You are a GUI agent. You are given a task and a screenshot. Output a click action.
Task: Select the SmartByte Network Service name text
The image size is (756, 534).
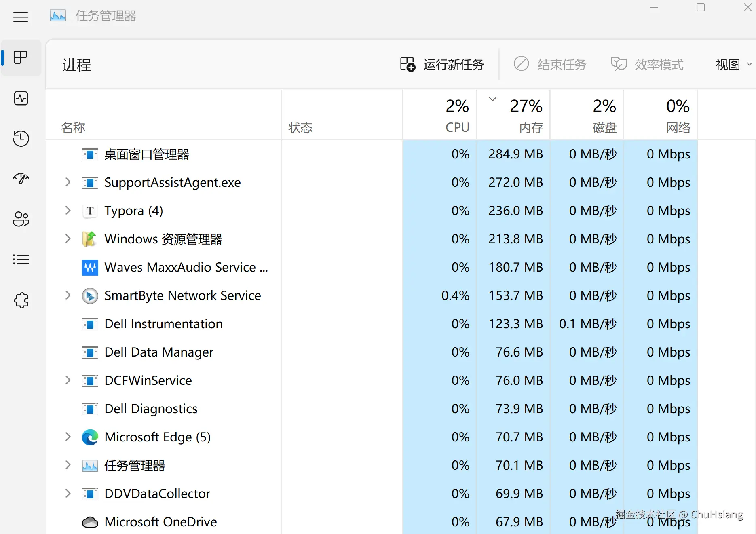click(x=182, y=296)
